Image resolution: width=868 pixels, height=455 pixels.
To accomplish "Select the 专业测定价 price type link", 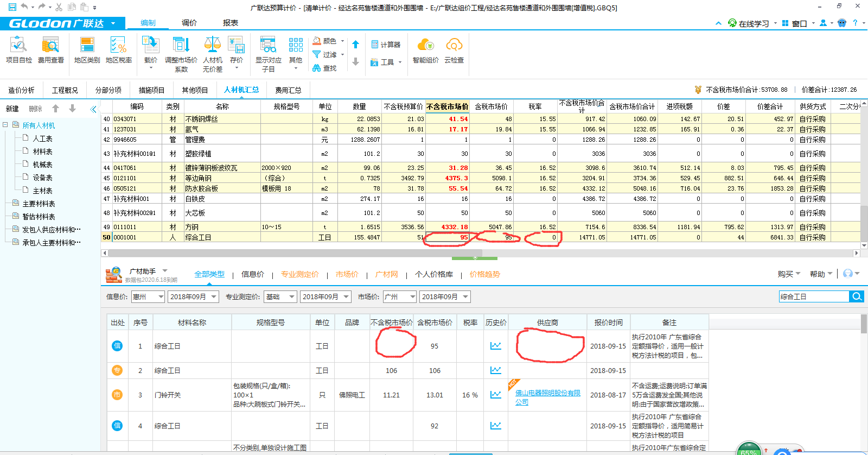I will pyautogui.click(x=299, y=274).
